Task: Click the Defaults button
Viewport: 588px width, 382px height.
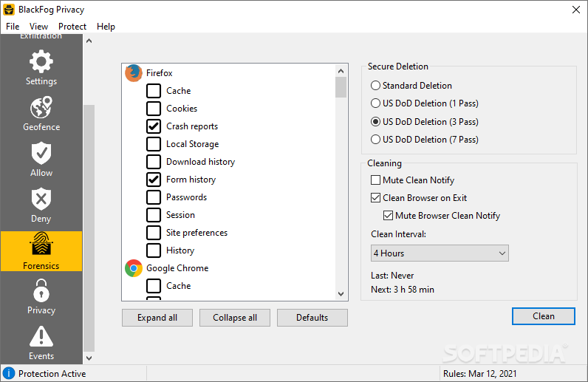Action: pyautogui.click(x=312, y=318)
